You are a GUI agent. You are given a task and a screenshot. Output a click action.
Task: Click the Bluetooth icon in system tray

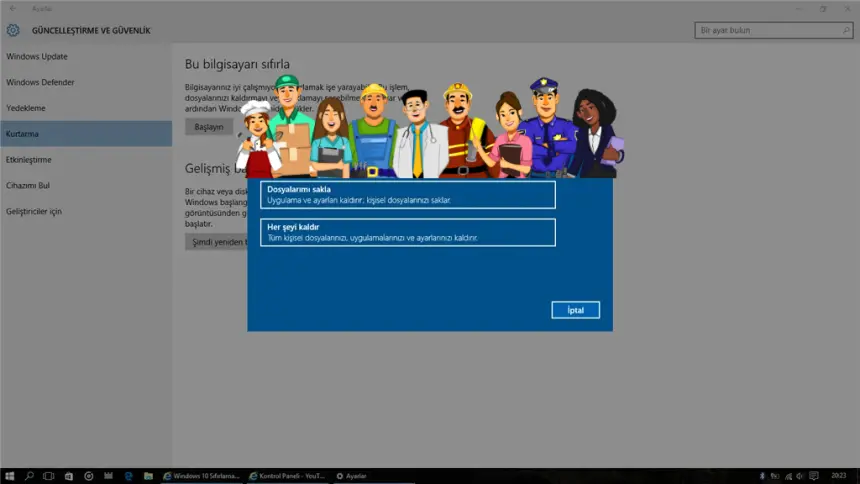click(x=762, y=476)
